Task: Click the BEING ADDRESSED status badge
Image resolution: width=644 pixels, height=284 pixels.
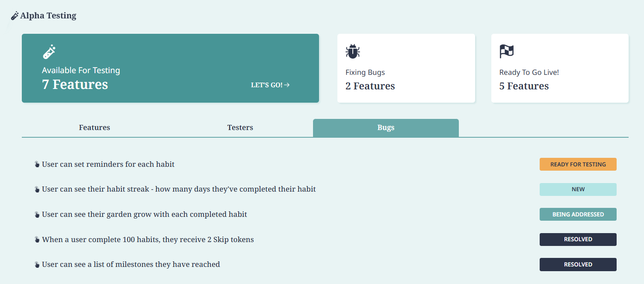Action: point(578,214)
